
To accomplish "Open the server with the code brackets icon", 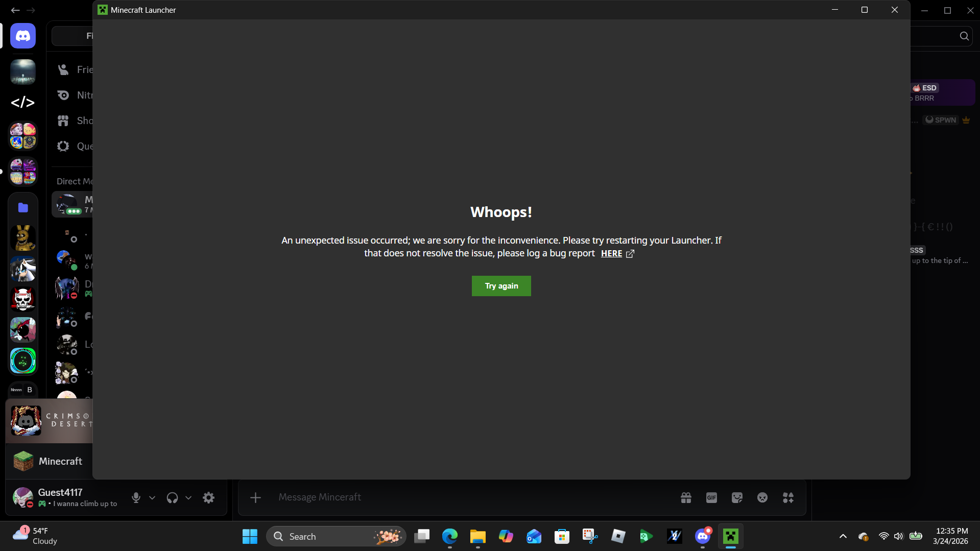I will pos(23,103).
